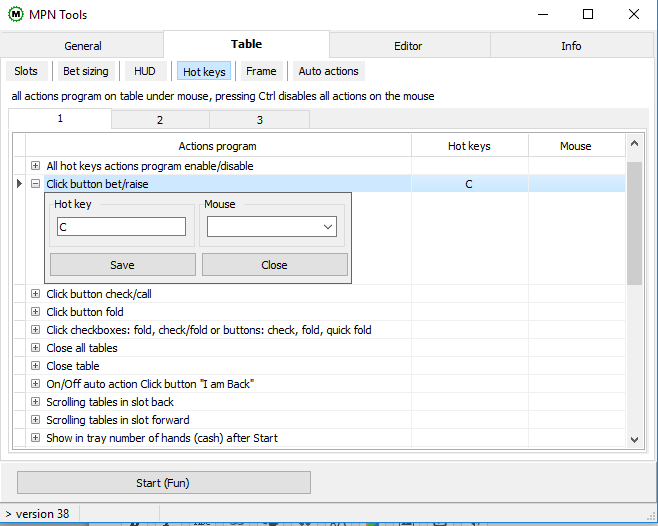Select hot key profile tab 1
Image resolution: width=658 pixels, height=526 pixels.
60,118
